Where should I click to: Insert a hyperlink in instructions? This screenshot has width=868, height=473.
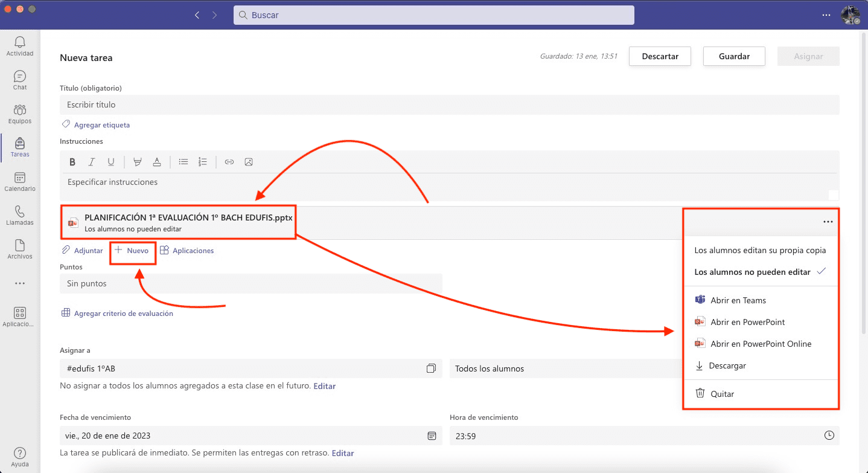point(229,162)
